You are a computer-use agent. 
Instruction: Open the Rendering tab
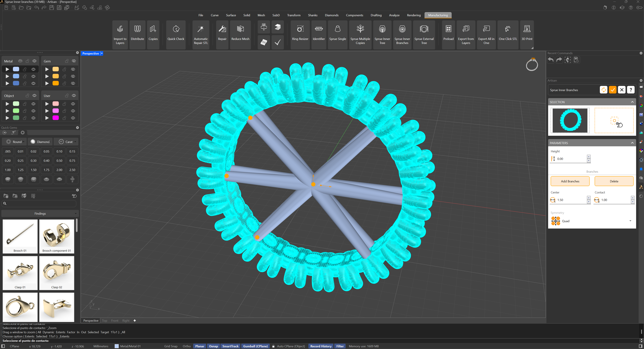pyautogui.click(x=413, y=15)
